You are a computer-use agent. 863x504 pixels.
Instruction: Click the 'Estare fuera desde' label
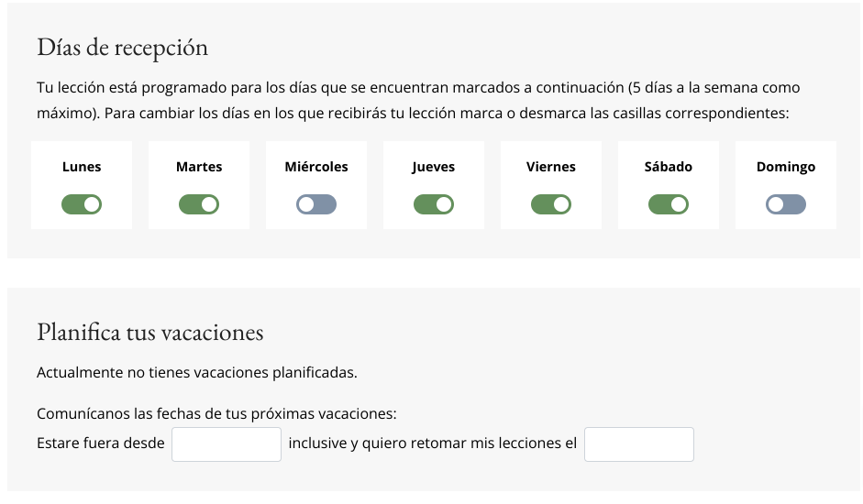[x=101, y=444]
